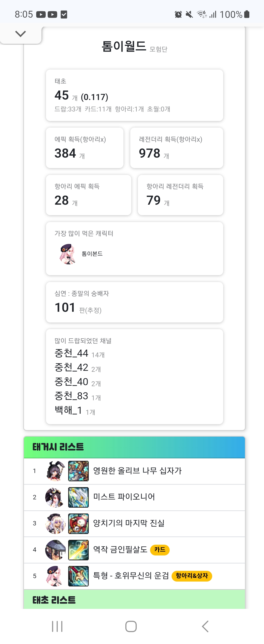The image size is (264, 644).
Task: Tap the 항아리&상자 badge
Action: (192, 576)
